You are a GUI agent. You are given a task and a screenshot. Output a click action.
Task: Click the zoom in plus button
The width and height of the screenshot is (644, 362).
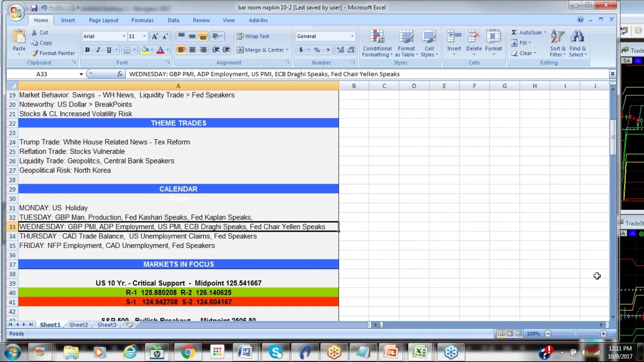[603, 334]
